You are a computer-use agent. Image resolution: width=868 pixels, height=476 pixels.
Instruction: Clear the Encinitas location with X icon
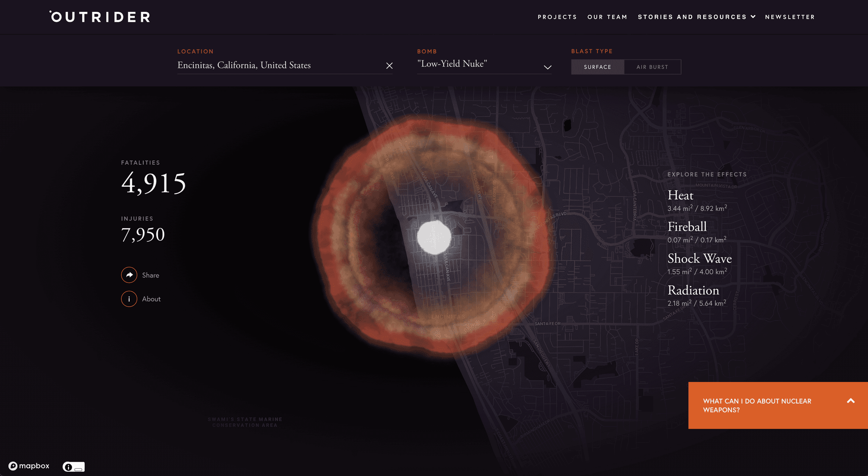(389, 66)
